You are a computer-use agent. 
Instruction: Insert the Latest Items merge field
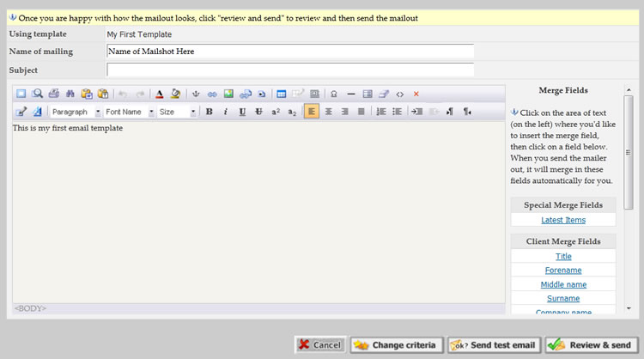tap(563, 221)
